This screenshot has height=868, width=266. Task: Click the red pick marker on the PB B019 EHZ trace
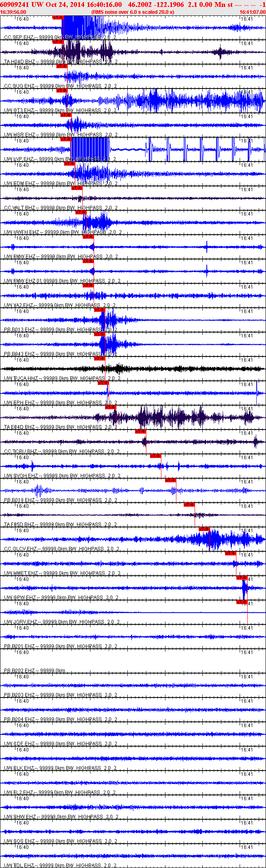click(171, 480)
